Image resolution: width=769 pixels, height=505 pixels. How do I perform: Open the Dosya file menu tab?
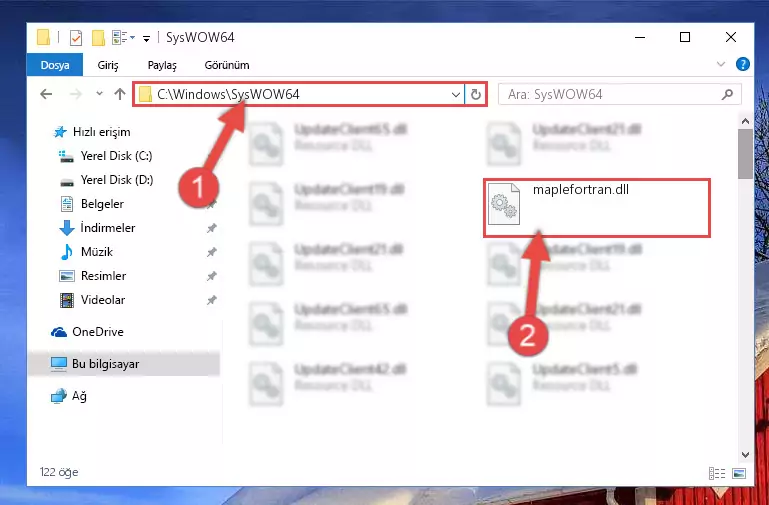pyautogui.click(x=55, y=65)
